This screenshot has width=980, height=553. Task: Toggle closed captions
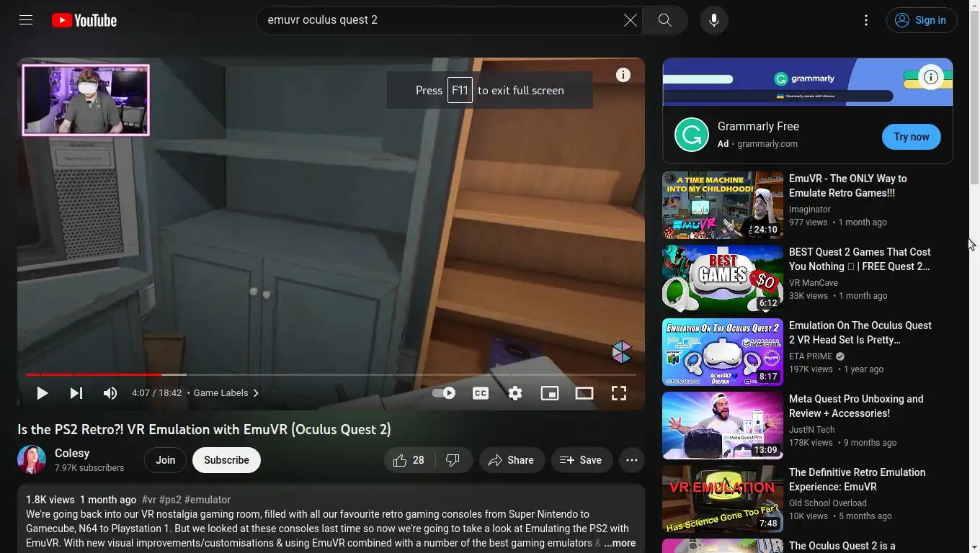click(481, 393)
